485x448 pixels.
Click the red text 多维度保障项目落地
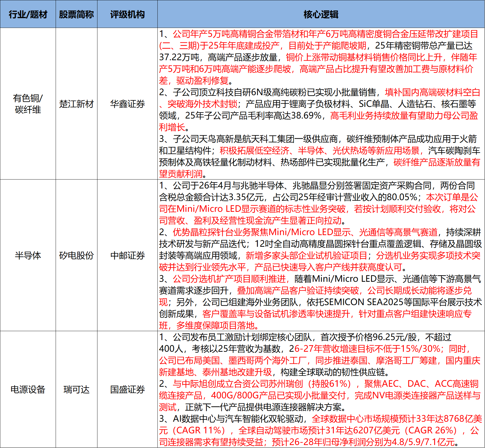(215, 325)
